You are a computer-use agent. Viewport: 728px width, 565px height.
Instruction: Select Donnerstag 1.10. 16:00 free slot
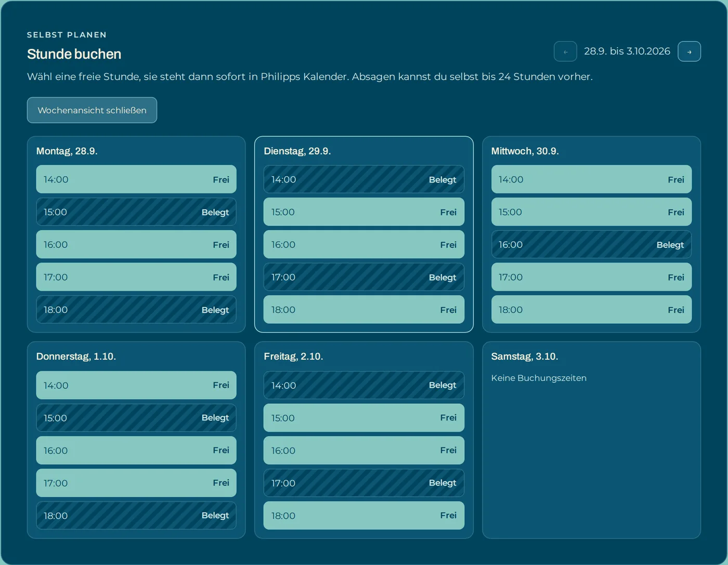[136, 450]
